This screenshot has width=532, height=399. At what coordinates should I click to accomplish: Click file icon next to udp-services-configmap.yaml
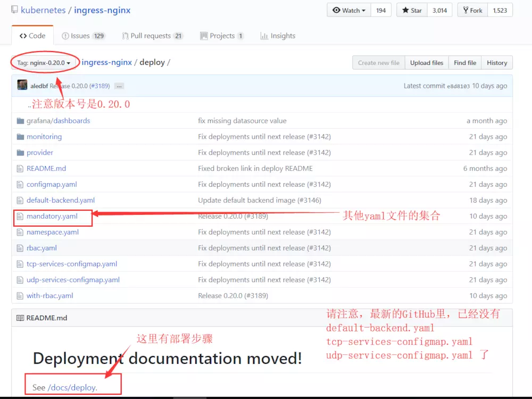pos(20,280)
